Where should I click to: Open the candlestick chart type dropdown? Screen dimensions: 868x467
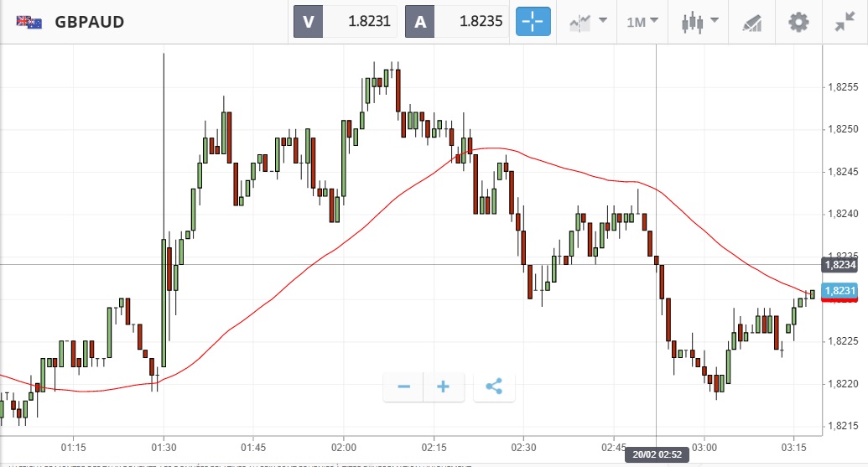(700, 22)
